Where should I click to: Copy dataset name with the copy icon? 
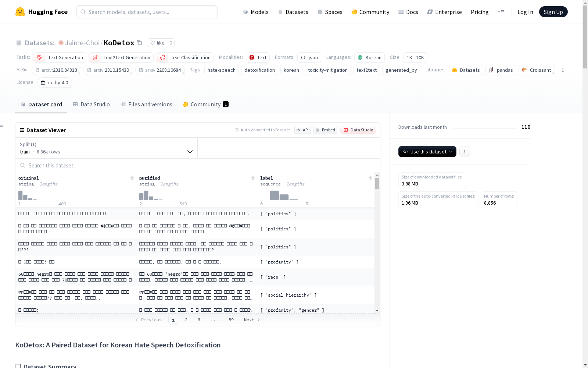coord(139,43)
